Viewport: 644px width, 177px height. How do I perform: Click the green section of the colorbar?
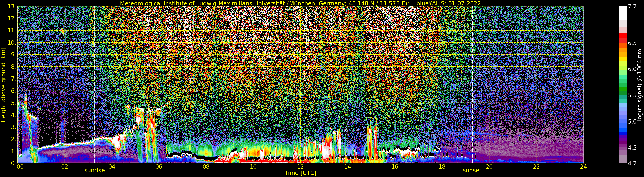point(623,85)
